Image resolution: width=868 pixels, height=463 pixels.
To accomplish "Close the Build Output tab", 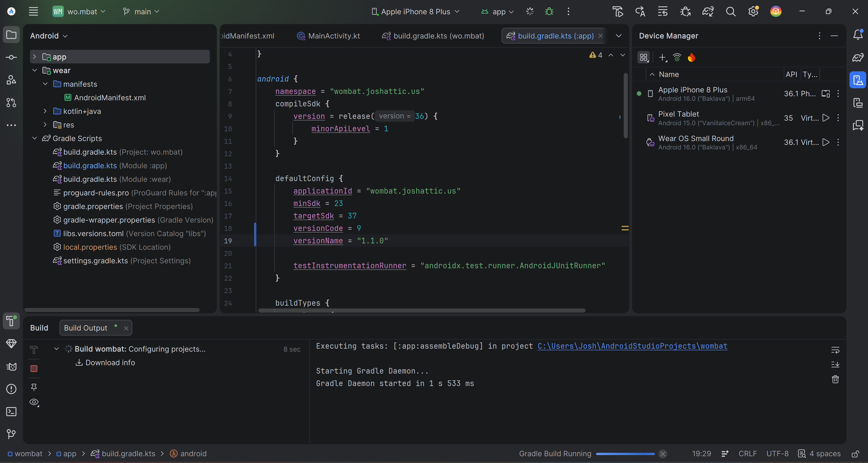I will coord(126,328).
